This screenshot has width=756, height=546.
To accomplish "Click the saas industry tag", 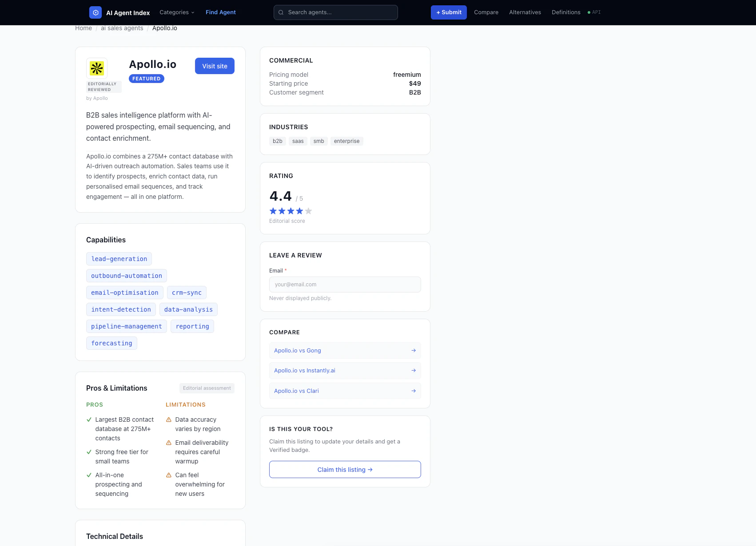I will 298,141.
